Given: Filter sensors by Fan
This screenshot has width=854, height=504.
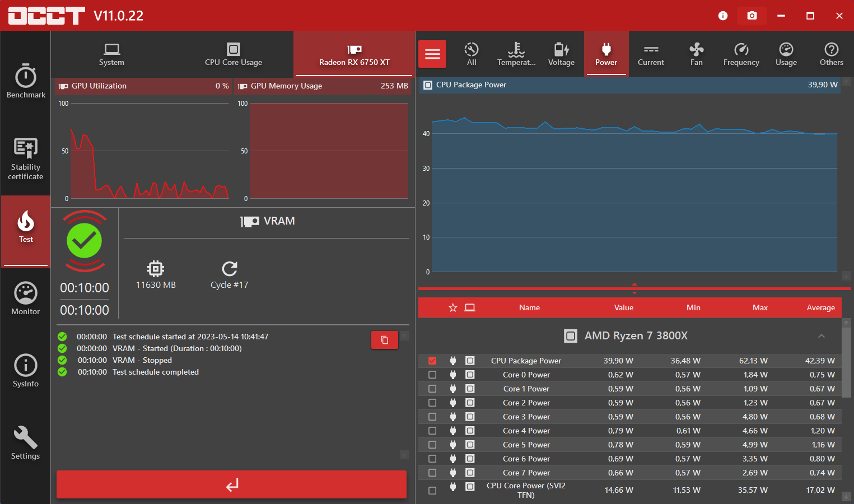Looking at the screenshot, I should point(696,54).
